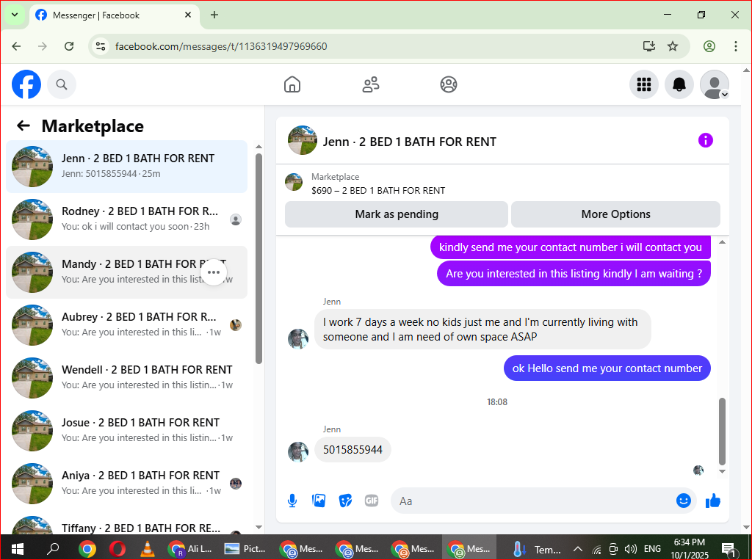752x560 pixels.
Task: Open the Josue conversation
Action: click(x=126, y=430)
